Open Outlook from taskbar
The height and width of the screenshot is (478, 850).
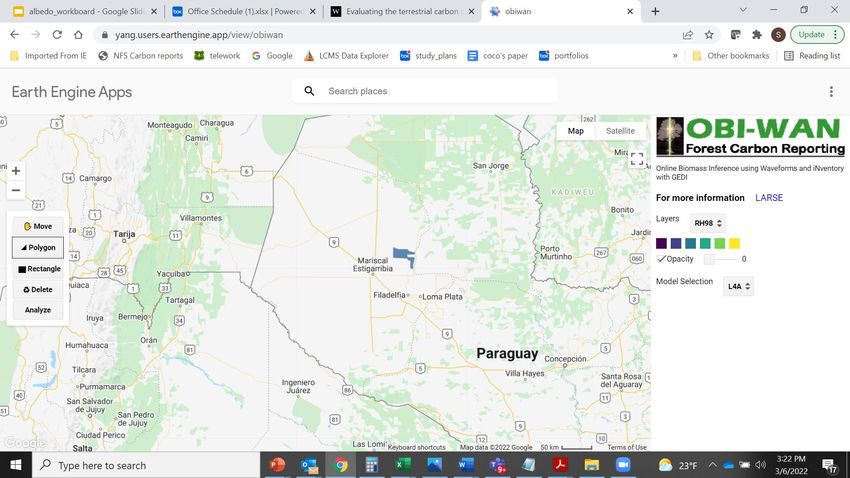tap(309, 465)
